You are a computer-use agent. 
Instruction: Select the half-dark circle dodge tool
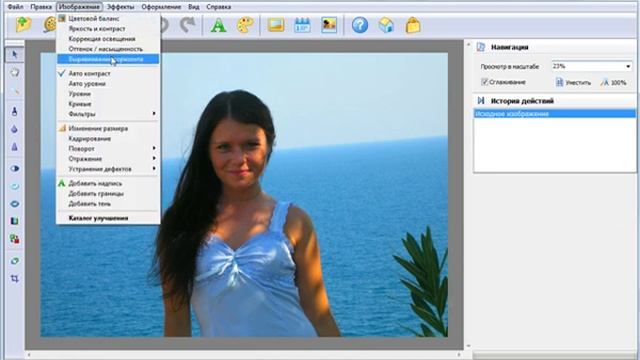15,168
